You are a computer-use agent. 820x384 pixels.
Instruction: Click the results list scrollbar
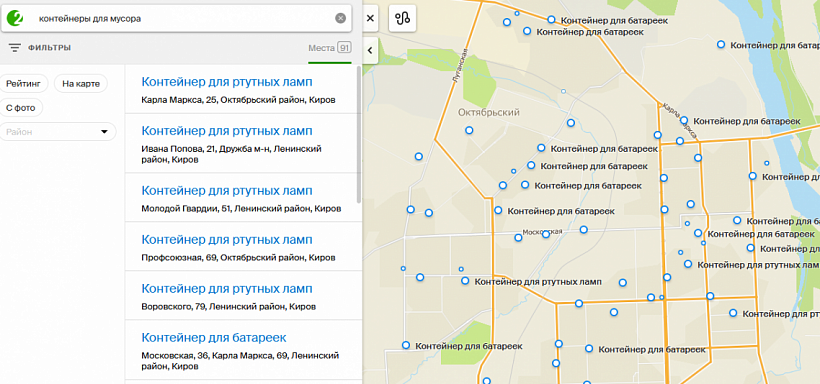(359, 134)
